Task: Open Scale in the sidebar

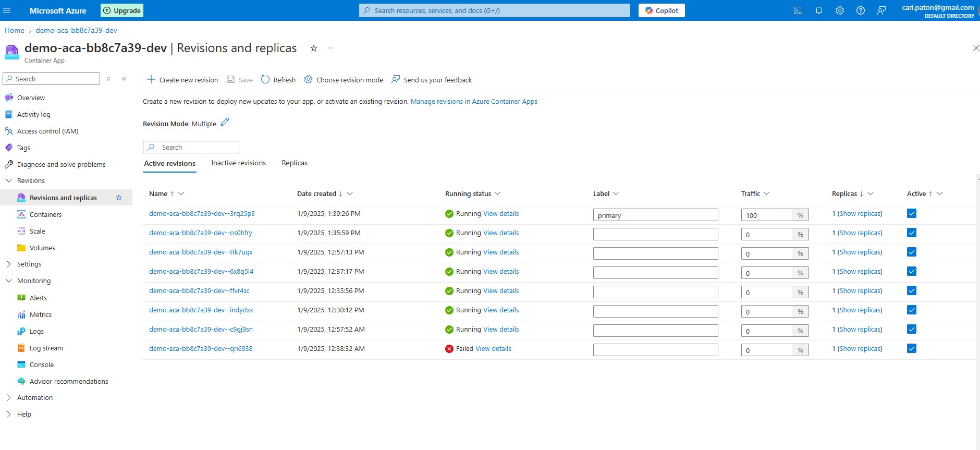Action: click(x=38, y=231)
